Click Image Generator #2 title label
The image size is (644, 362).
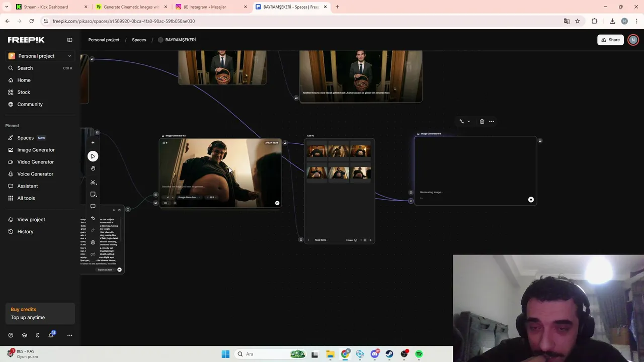175,136
